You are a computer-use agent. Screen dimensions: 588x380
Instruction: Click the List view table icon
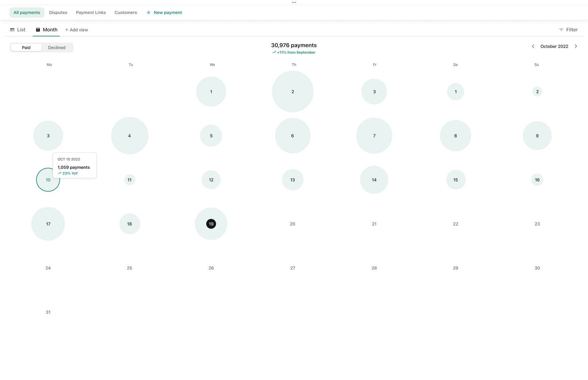[x=12, y=30]
